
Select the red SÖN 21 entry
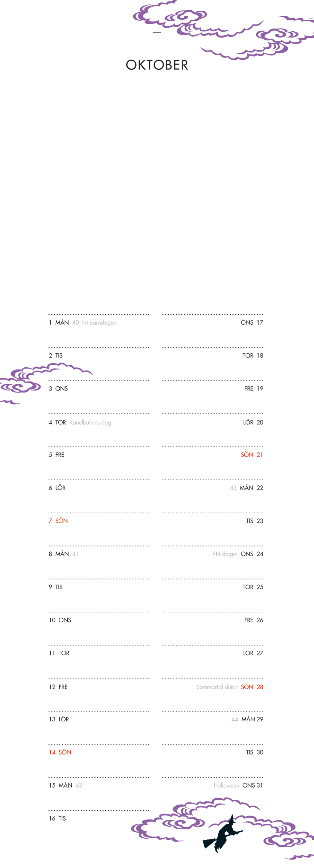click(x=252, y=455)
